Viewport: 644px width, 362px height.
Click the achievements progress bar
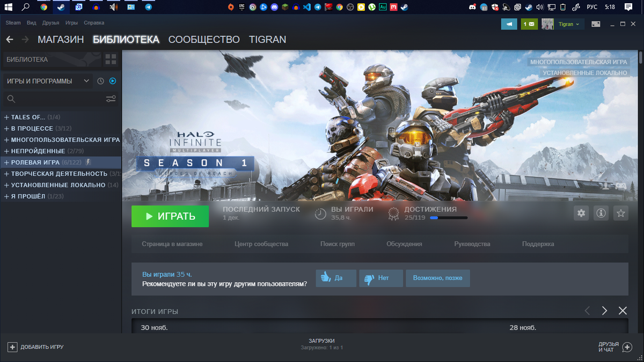tap(449, 218)
